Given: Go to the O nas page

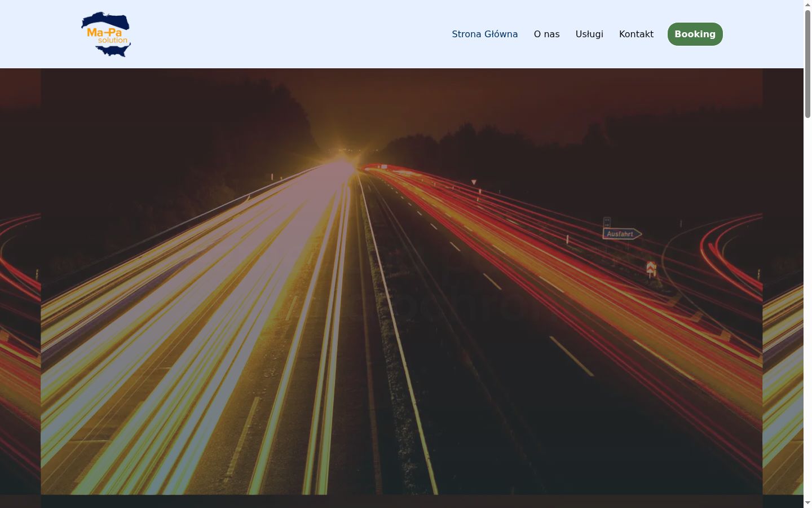Looking at the screenshot, I should (547, 34).
